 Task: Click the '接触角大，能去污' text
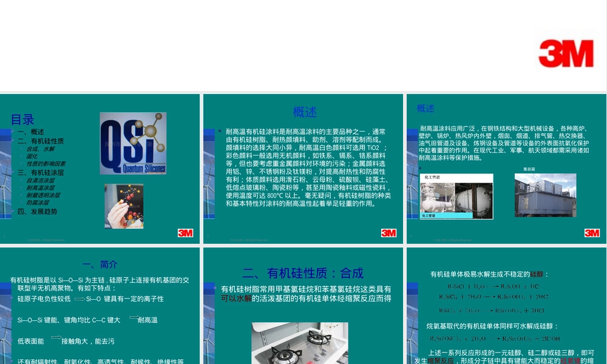click(88, 341)
